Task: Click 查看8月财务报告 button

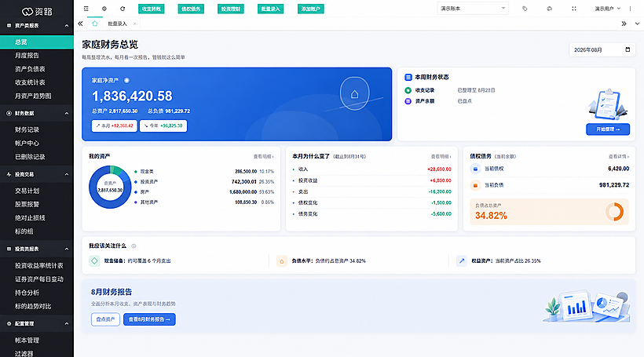Action: point(149,319)
